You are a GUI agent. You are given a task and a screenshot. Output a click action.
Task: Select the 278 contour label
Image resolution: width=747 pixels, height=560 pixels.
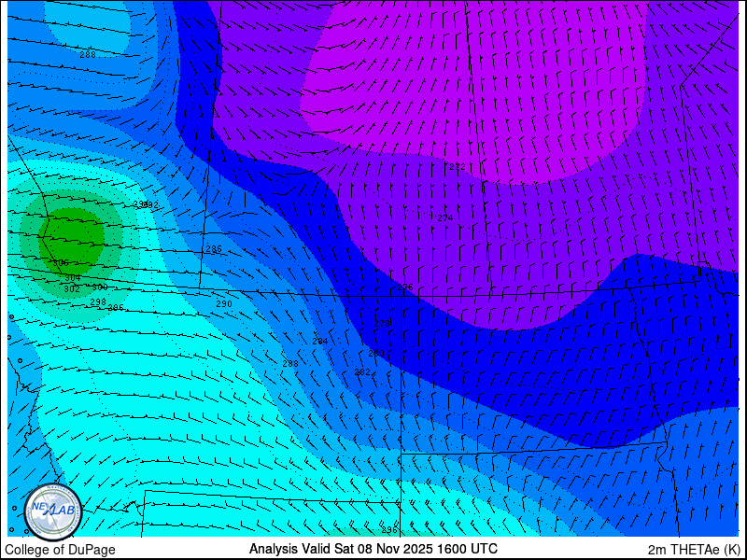[382, 323]
